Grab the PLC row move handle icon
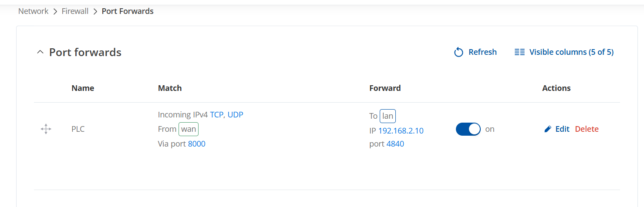This screenshot has width=644, height=207. point(46,129)
